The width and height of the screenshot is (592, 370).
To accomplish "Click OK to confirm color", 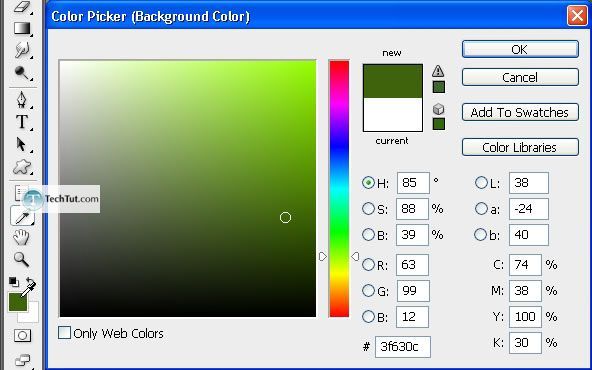I will pyautogui.click(x=520, y=49).
